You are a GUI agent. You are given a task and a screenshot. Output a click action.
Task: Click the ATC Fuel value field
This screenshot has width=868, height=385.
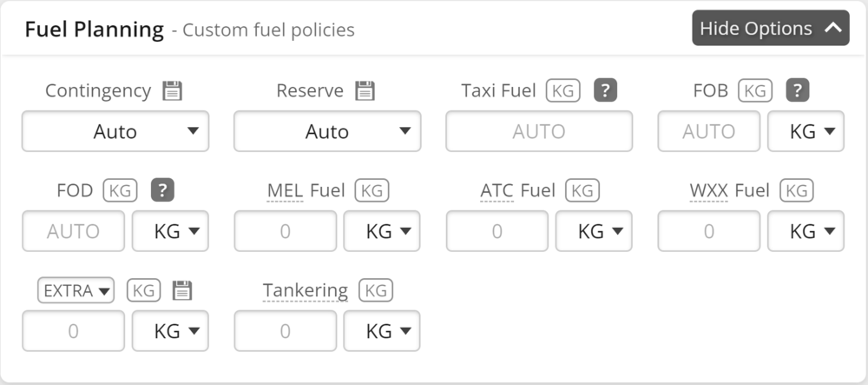tap(497, 231)
